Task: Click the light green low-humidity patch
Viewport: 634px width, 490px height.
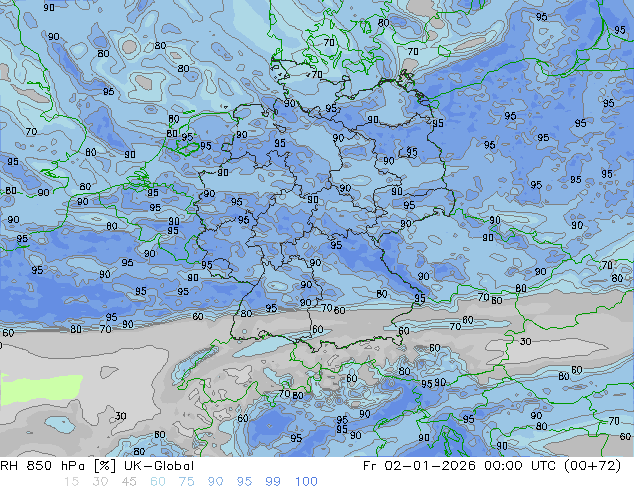Action: click(40, 389)
